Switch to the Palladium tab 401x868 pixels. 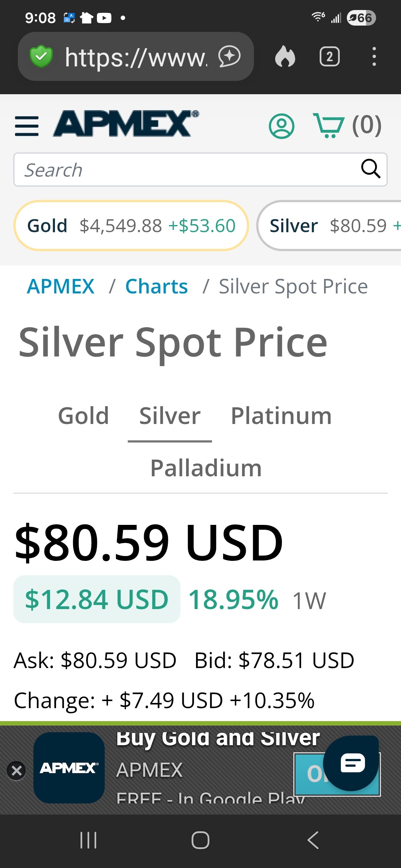206,468
